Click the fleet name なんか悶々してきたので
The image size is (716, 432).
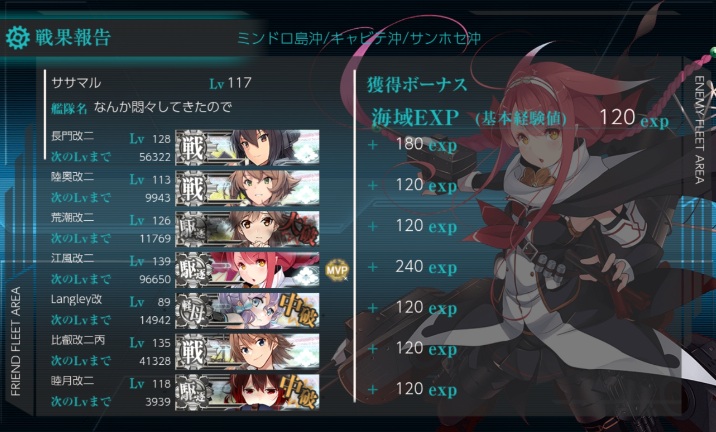[163, 108]
